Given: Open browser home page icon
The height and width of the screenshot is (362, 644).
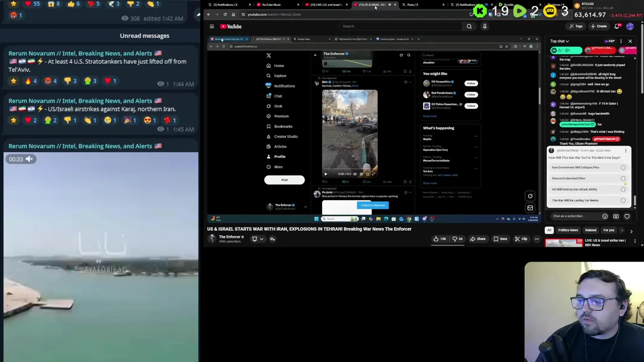Looking at the screenshot, I should tap(233, 14).
